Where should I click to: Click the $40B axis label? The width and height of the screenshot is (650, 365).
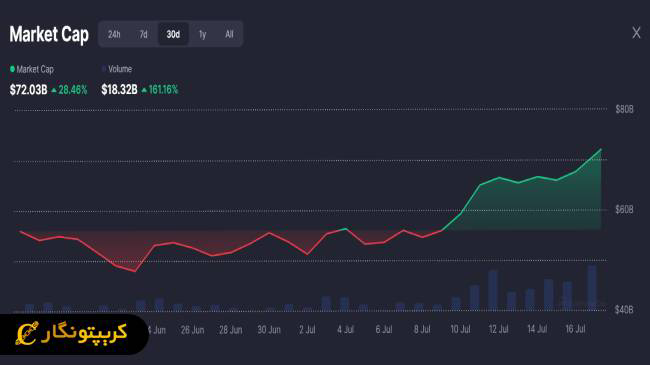click(x=624, y=310)
